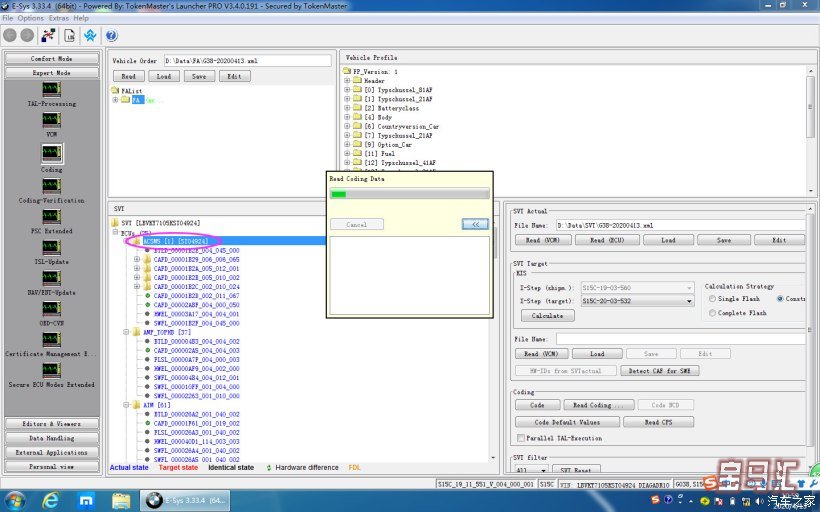
Task: Open the Options menu
Action: [x=30, y=18]
